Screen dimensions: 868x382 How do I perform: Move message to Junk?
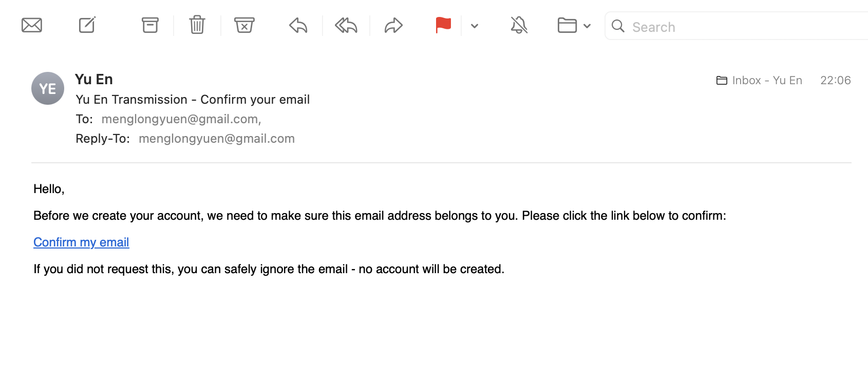244,25
